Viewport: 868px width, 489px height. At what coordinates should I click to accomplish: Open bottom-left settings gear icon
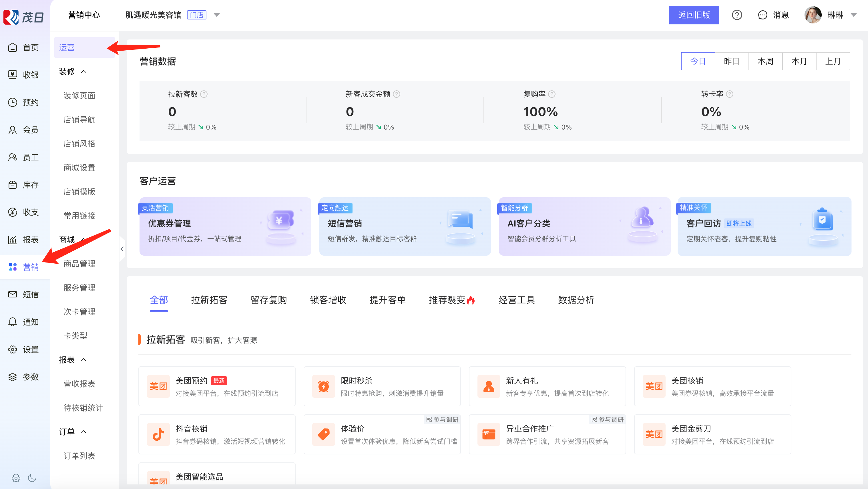click(x=16, y=478)
